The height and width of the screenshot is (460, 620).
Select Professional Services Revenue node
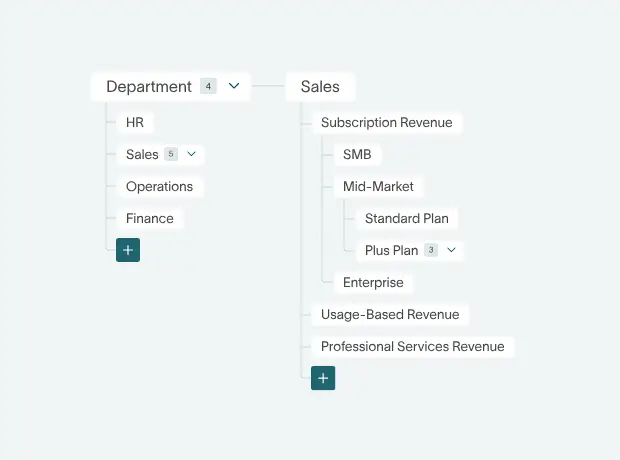(x=413, y=346)
